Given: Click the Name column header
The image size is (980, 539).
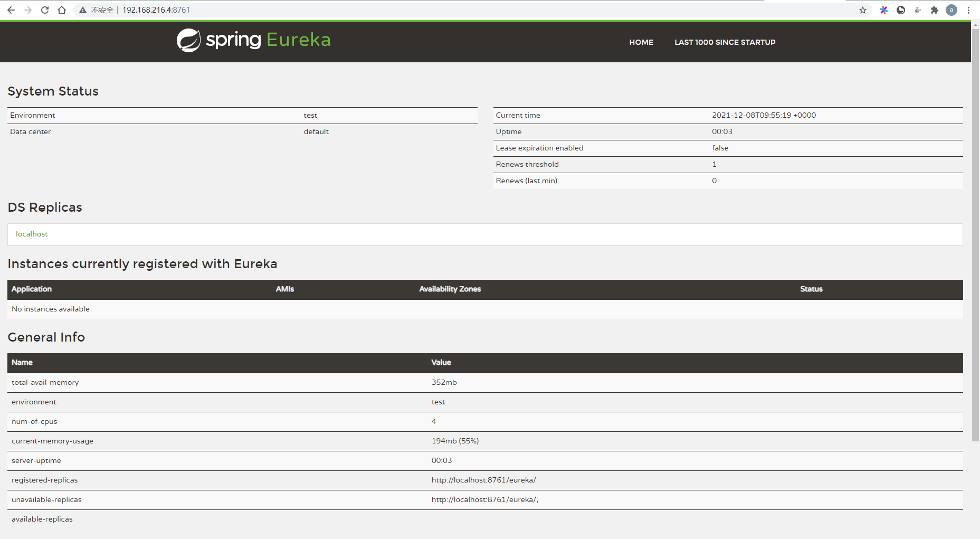Looking at the screenshot, I should pyautogui.click(x=22, y=363).
